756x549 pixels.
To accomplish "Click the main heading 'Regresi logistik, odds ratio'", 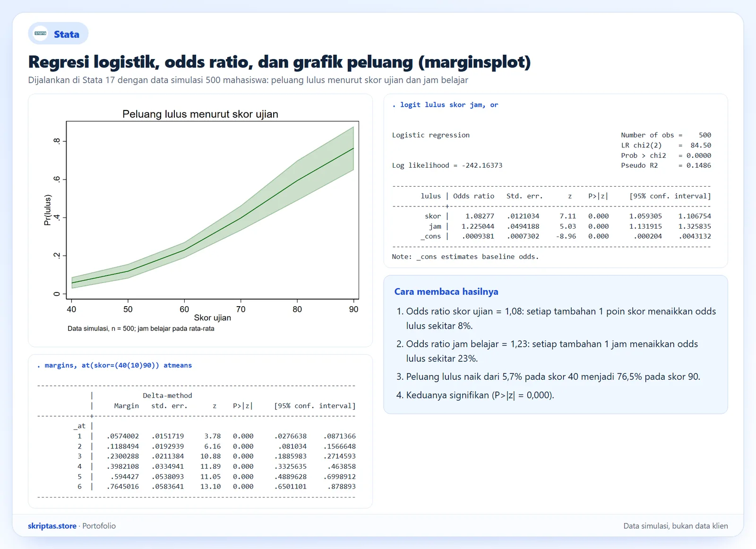I will (279, 62).
